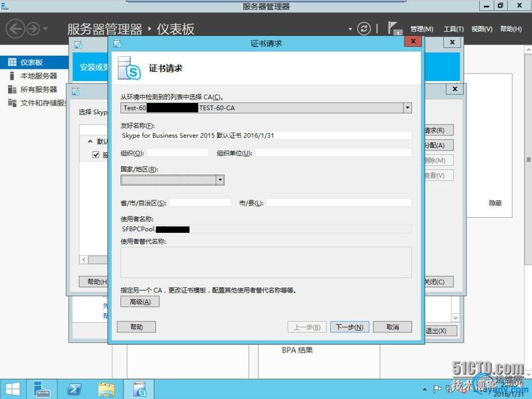Close the 证书请求 dialog
532x399 pixels.
(413, 41)
